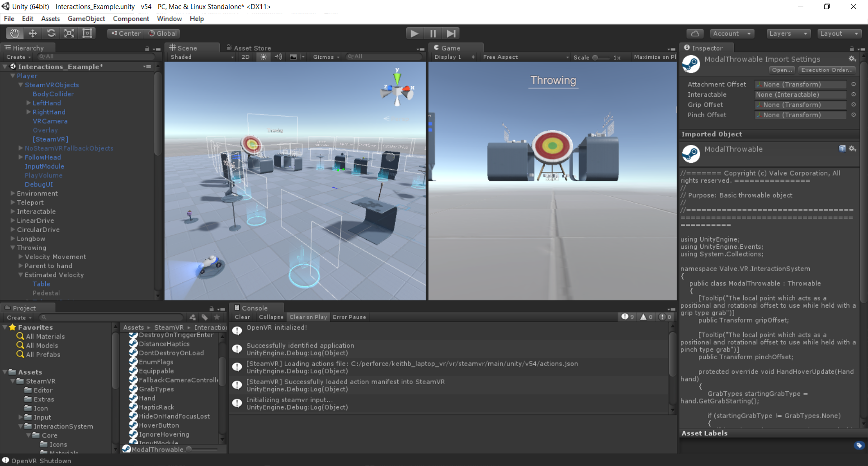Open the Layers dropdown
868x466 pixels.
pyautogui.click(x=788, y=33)
